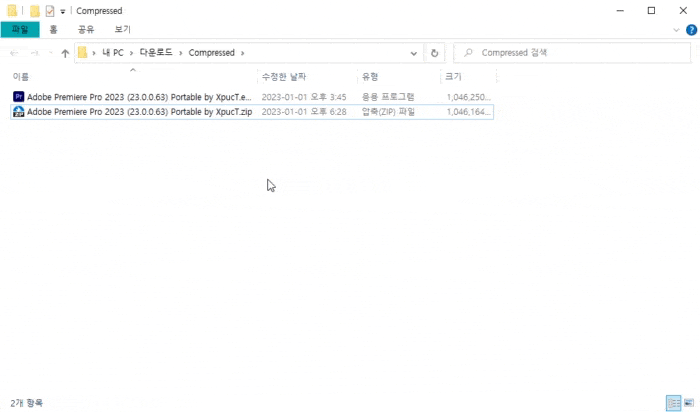Click the 1,046,250 size cell
This screenshot has height=412, width=700.
click(468, 97)
